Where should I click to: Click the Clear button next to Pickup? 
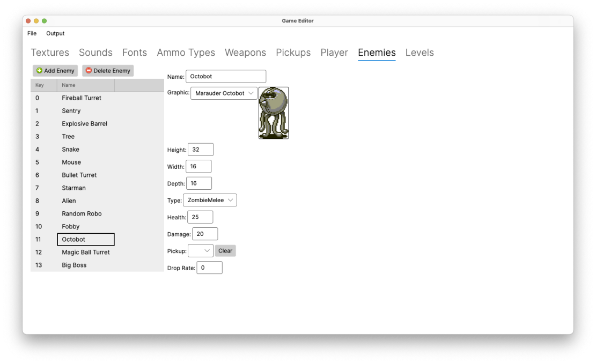(225, 251)
